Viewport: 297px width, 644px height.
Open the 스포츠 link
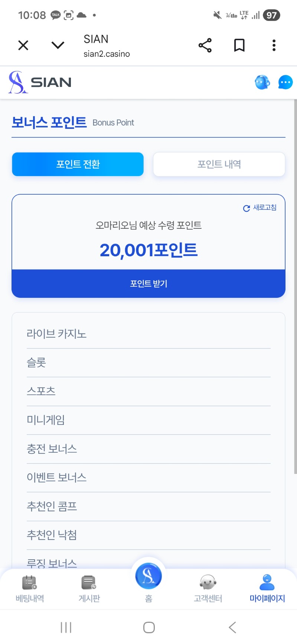click(x=41, y=391)
